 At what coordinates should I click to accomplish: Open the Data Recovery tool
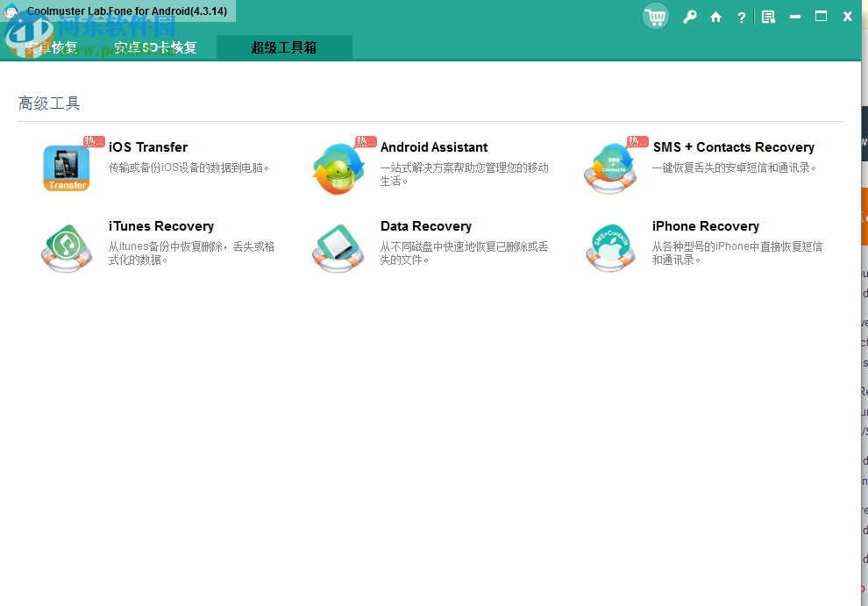coord(339,246)
